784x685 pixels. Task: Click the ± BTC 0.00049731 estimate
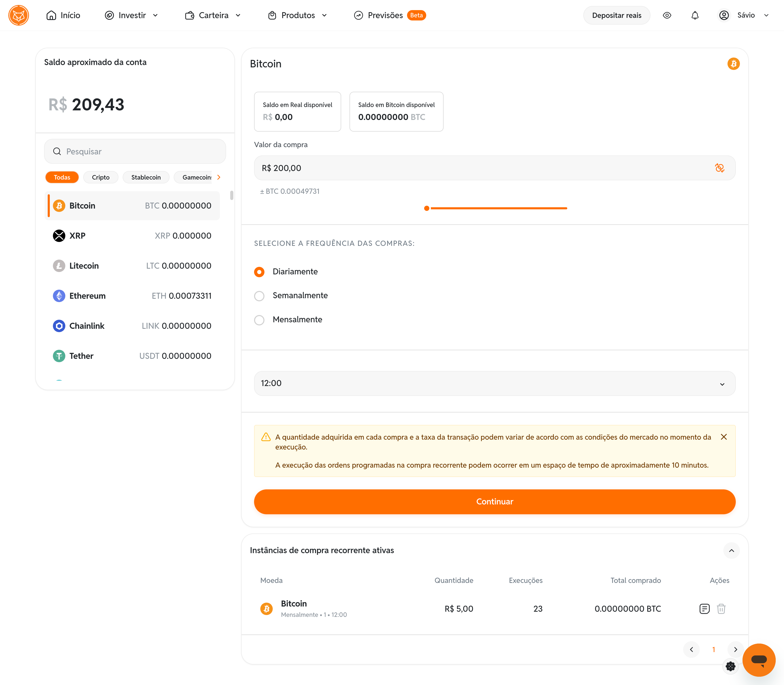point(290,191)
